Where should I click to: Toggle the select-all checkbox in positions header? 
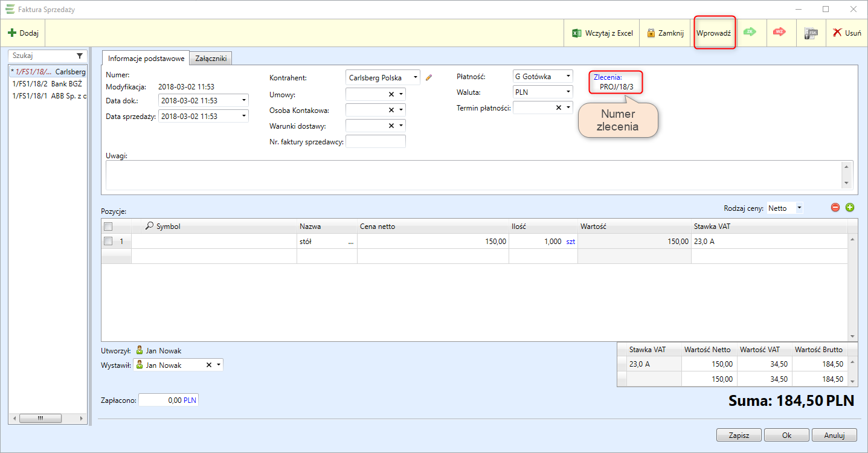[108, 226]
